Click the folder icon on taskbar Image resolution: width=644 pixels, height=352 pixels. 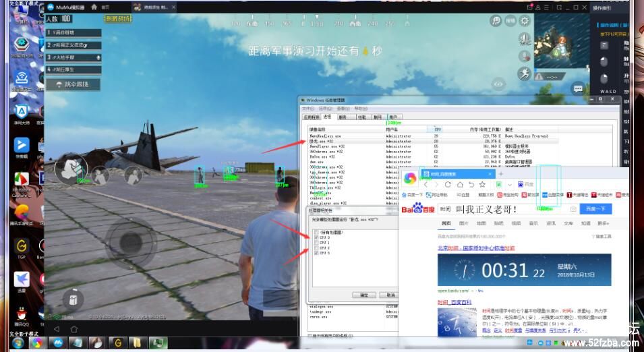(138, 343)
